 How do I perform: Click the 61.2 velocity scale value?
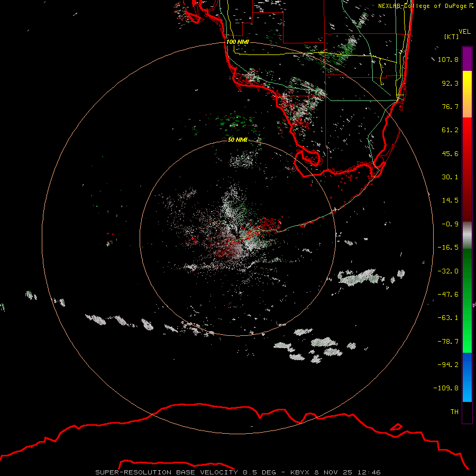tap(450, 130)
